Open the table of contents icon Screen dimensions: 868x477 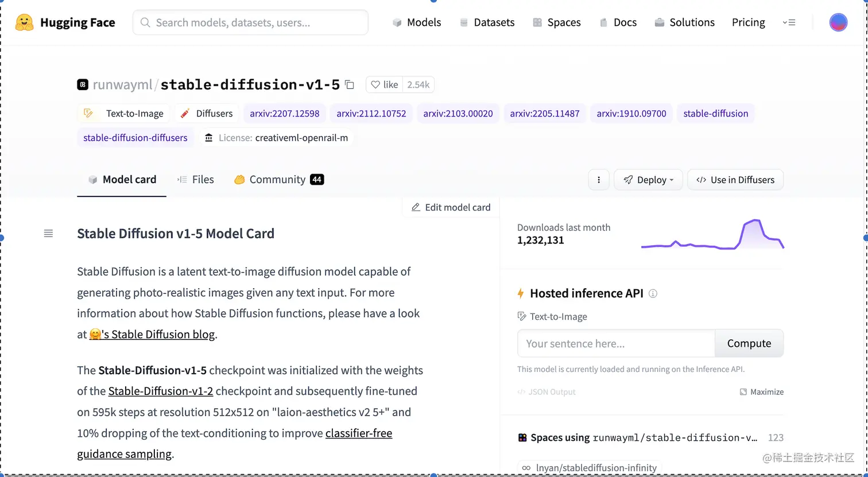click(x=48, y=233)
